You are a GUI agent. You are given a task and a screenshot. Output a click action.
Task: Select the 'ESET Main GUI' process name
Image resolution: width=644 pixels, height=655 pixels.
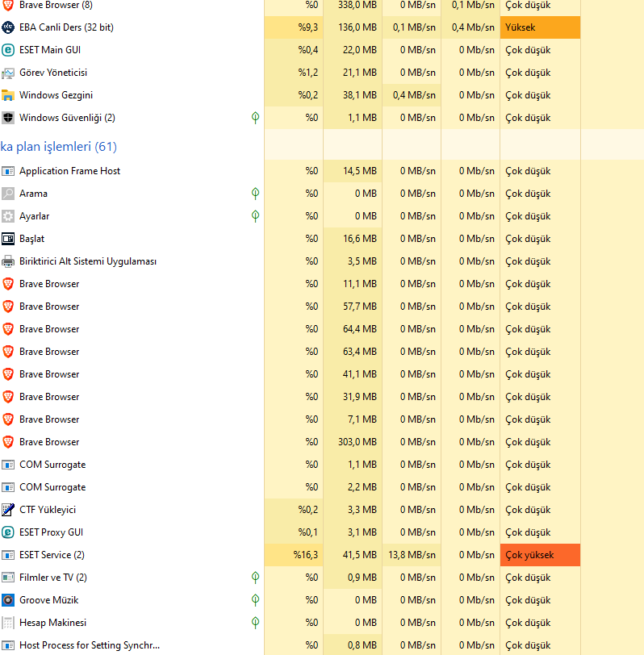point(50,50)
